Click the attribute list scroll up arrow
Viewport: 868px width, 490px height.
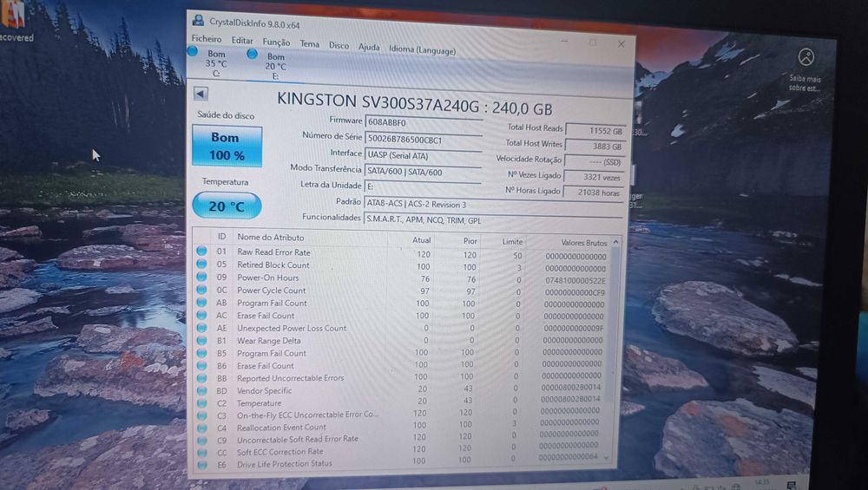[x=615, y=243]
